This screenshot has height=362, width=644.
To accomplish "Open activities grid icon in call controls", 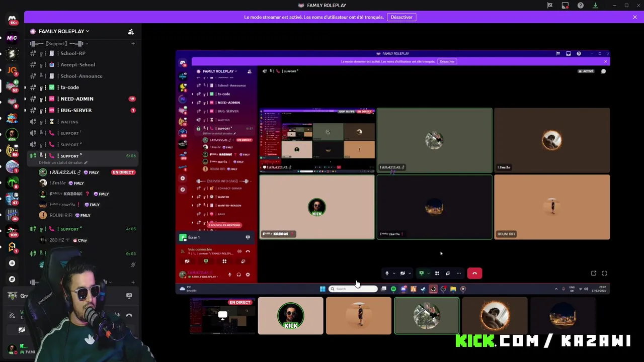I will (x=437, y=274).
